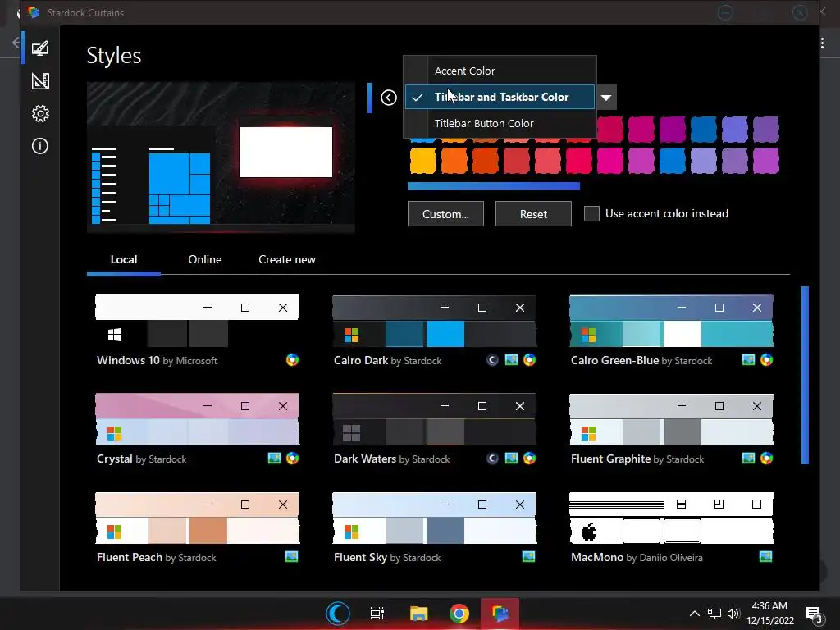Pick the yellow color swatch
Screen dimensions: 840x630
(423, 161)
